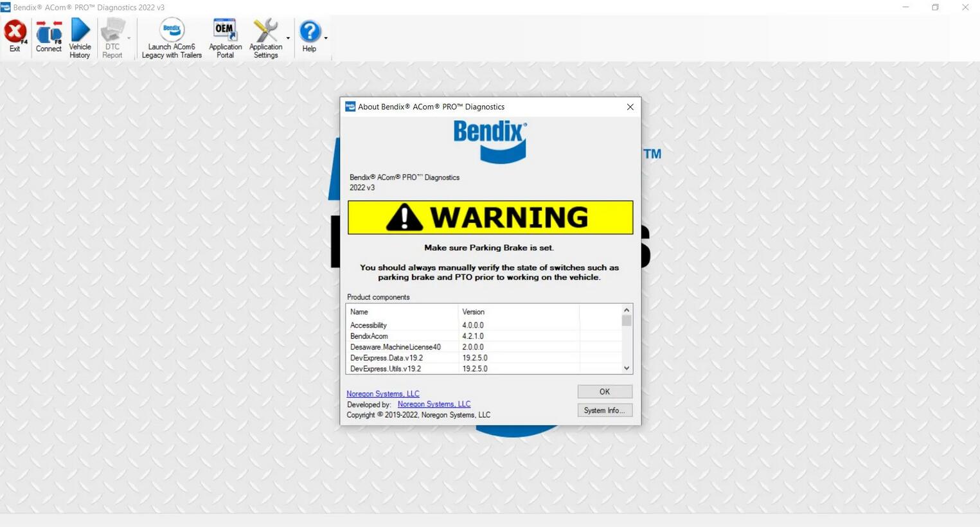Screen dimensions: 980x527
Task: Expand the DTC Report dropdown arrow
Action: coord(129,39)
